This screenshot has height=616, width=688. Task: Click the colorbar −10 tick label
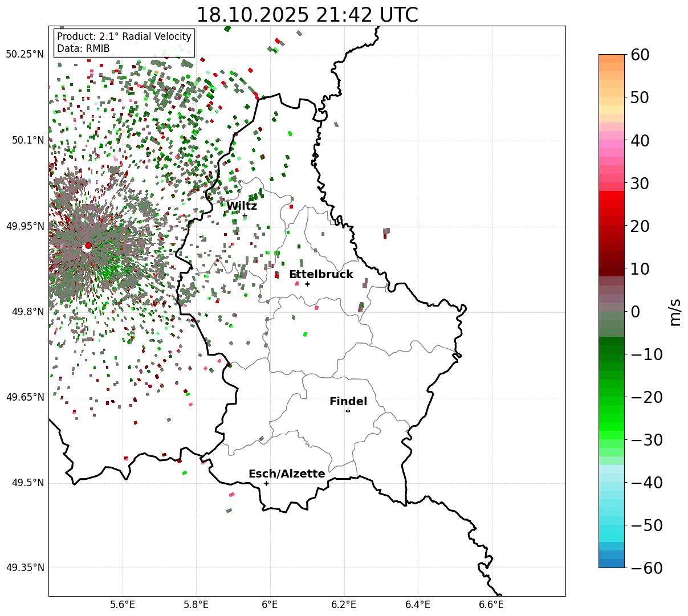pos(646,354)
